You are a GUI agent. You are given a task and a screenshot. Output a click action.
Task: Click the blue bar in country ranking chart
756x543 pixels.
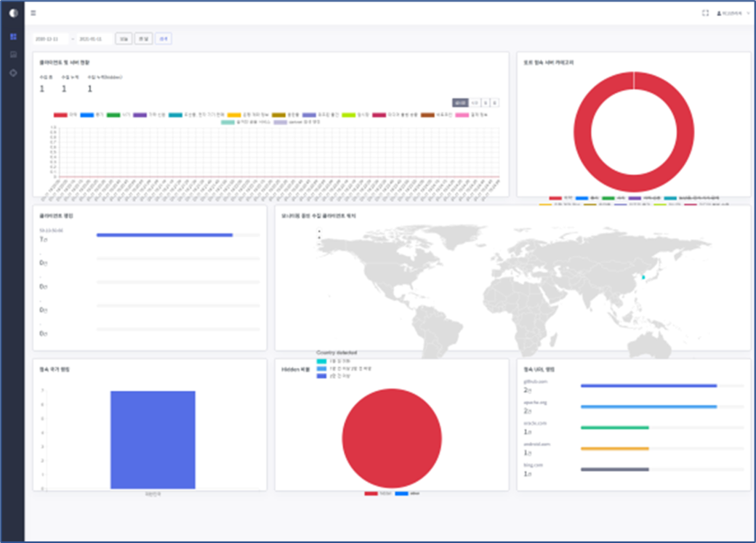click(153, 440)
